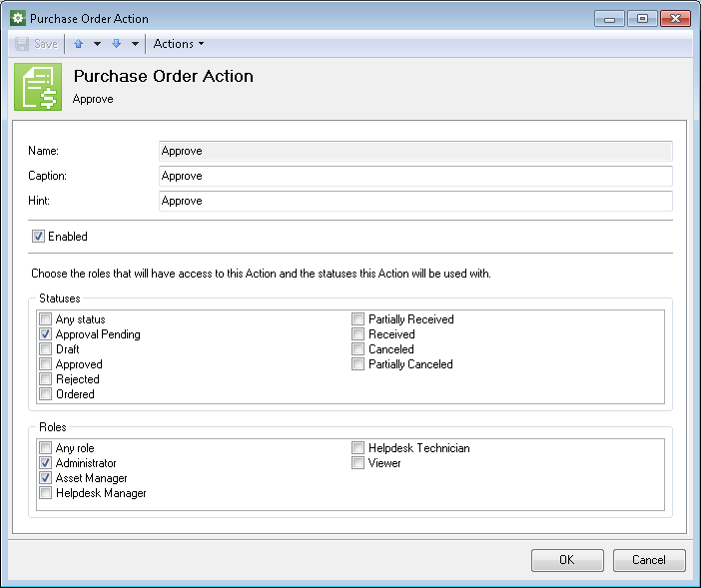This screenshot has width=701, height=588.
Task: Go to next item with down arrow
Action: [x=116, y=44]
